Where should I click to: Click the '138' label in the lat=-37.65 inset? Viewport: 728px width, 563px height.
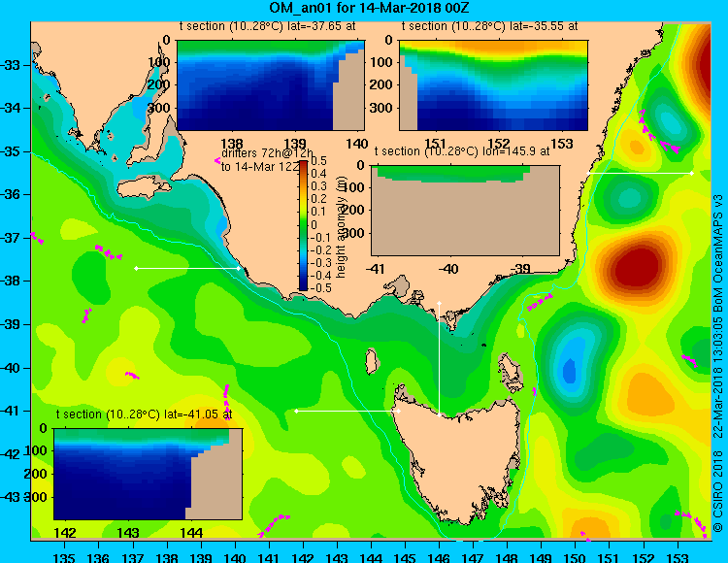pyautogui.click(x=232, y=144)
